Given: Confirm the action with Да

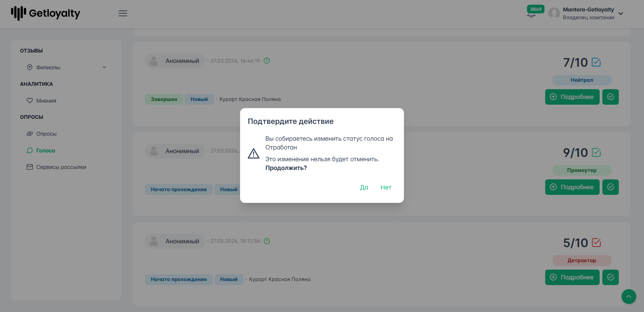Looking at the screenshot, I should tap(364, 187).
